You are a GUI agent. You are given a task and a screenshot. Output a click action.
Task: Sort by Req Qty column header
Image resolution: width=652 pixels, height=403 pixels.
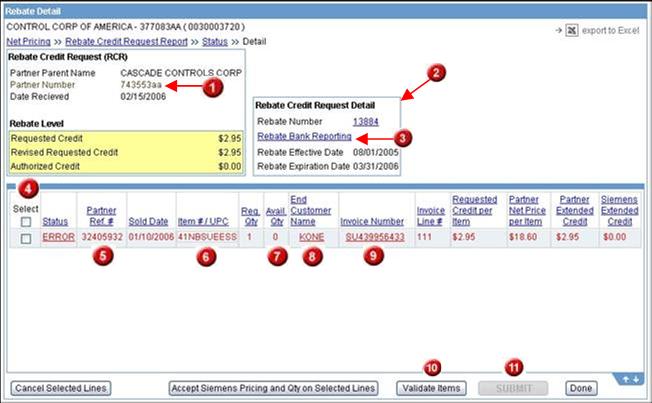click(x=250, y=216)
